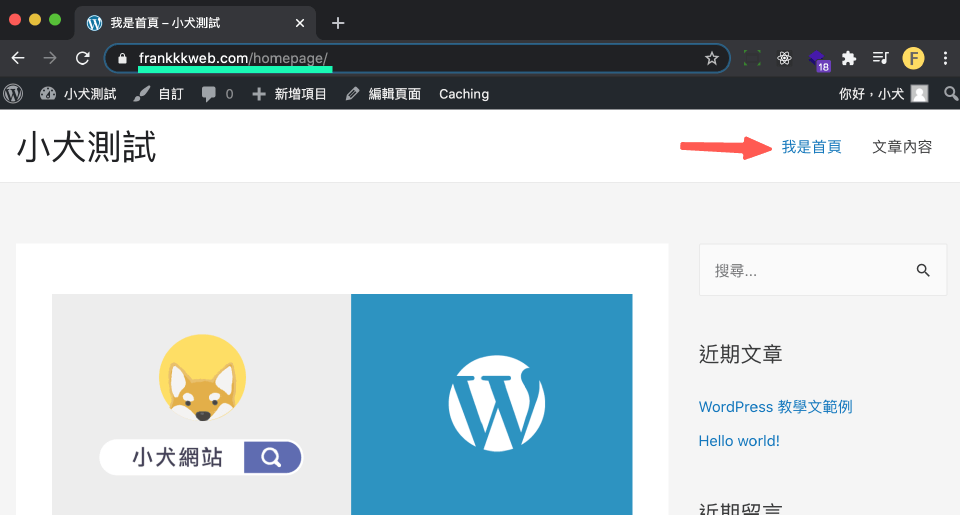Open the Caching admin bar menu

point(464,94)
